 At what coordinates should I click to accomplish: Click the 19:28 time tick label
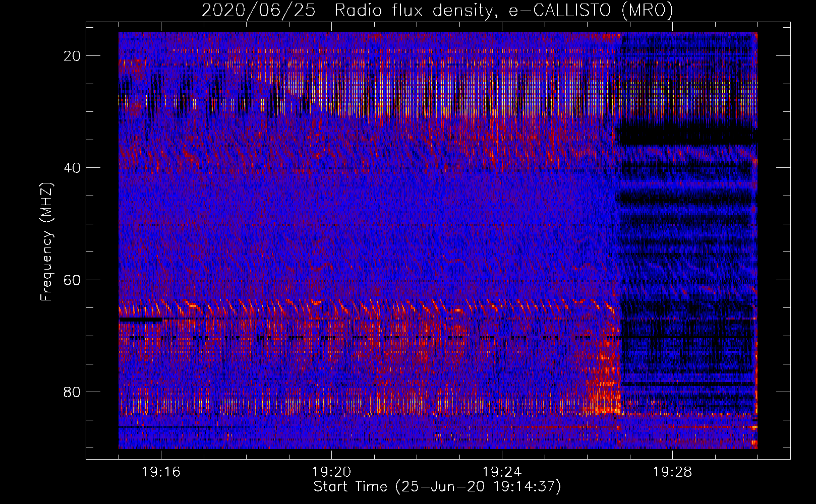(673, 472)
